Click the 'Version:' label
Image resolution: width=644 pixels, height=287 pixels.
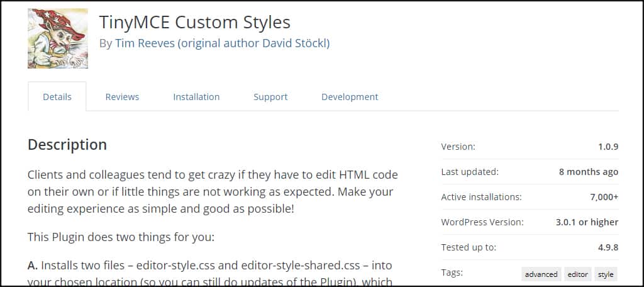click(458, 147)
